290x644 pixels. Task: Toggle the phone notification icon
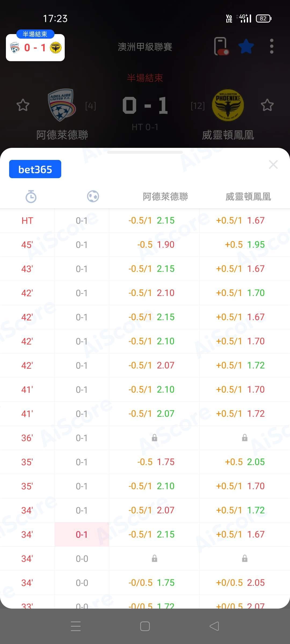point(221,46)
